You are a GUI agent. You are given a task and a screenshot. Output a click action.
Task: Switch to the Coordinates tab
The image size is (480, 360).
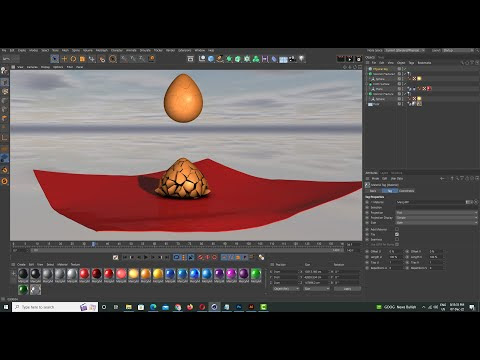click(x=406, y=191)
